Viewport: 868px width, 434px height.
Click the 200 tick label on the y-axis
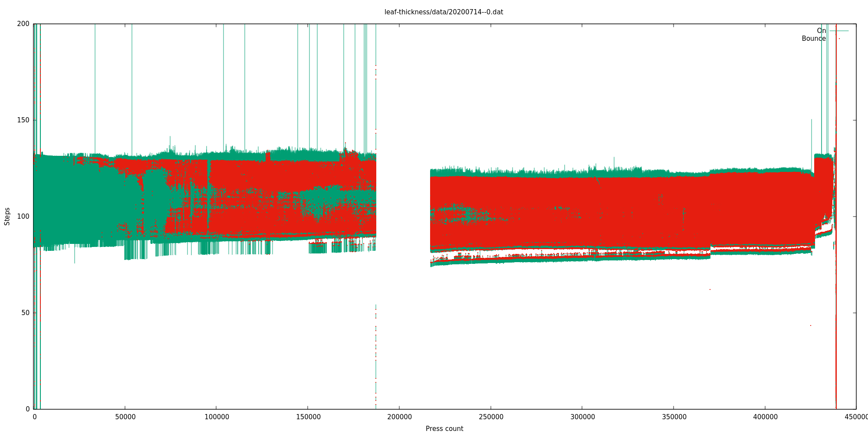[x=23, y=24]
